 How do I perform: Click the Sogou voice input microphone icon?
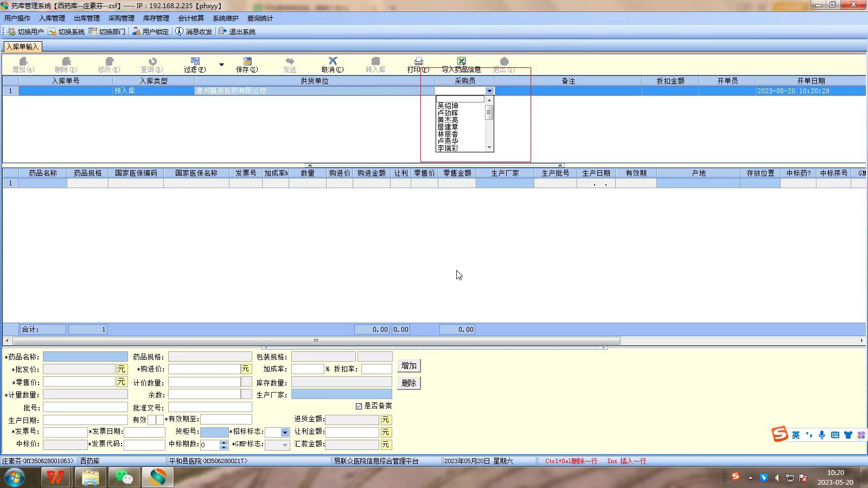pos(822,435)
